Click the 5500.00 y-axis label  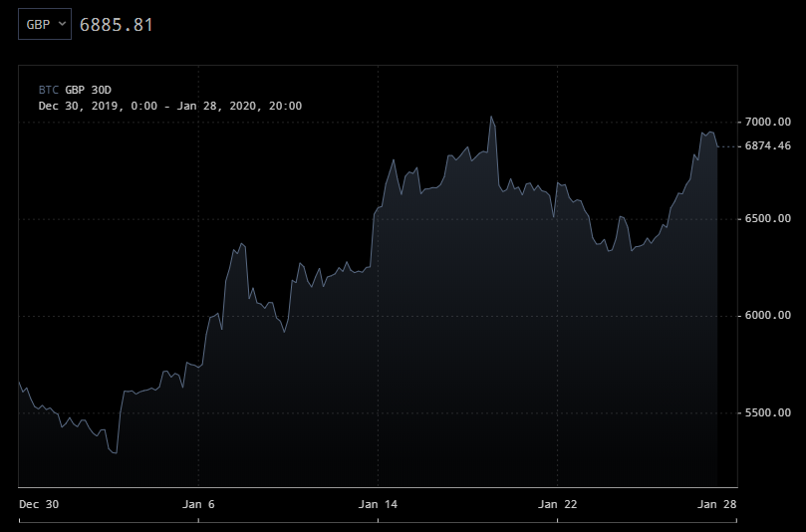767,412
